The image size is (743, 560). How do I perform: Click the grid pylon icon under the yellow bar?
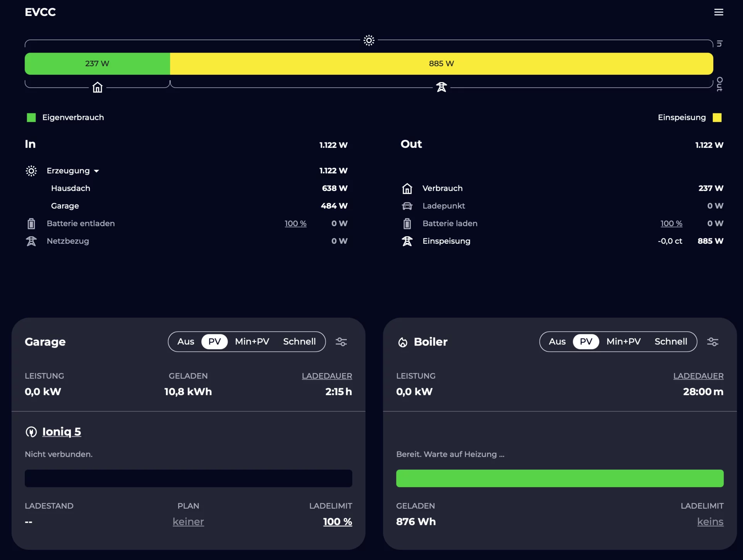[441, 87]
